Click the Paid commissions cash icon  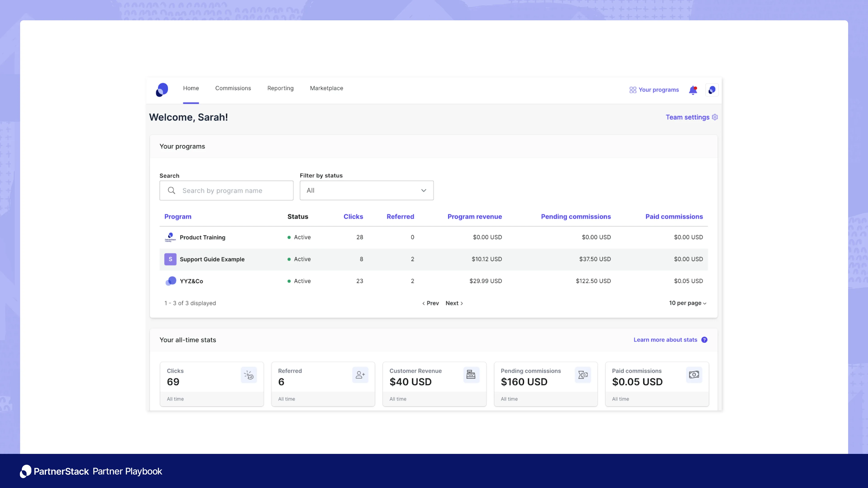[694, 375]
